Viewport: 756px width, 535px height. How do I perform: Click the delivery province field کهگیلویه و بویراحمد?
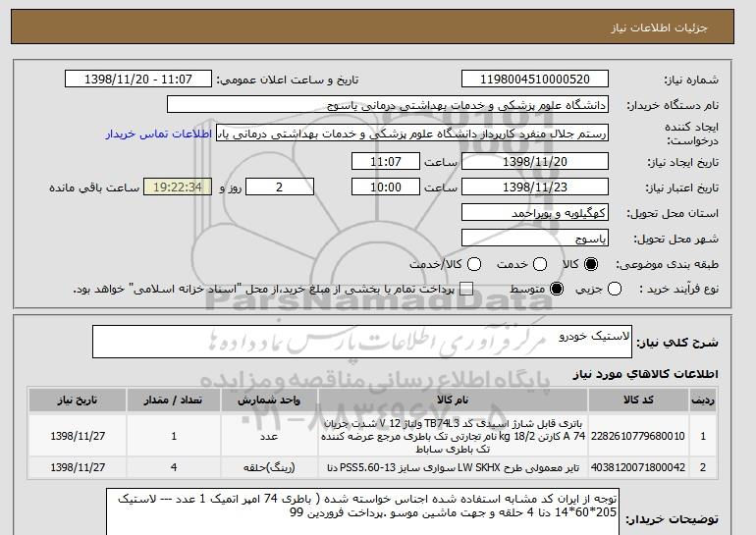535,213
